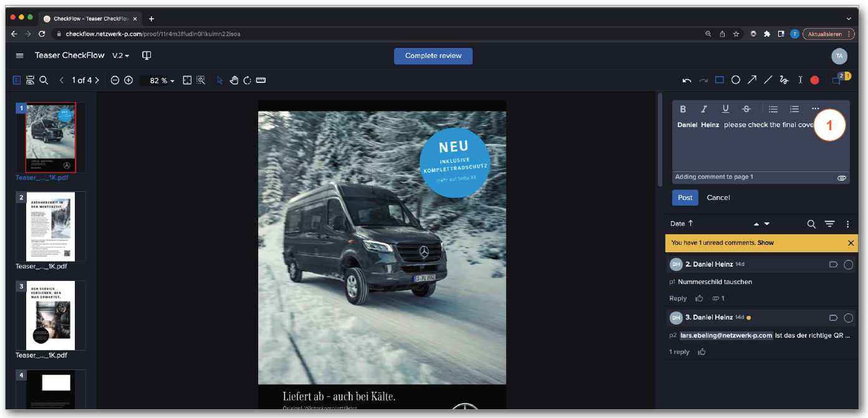Viewport: 868px width, 418px height.
Task: Select the ruler measure tool
Action: pos(261,80)
